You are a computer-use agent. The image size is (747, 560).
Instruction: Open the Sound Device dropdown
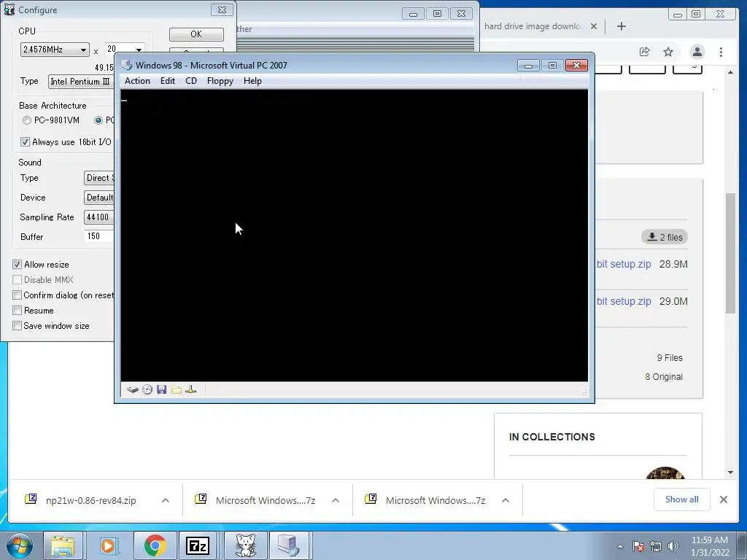click(99, 197)
